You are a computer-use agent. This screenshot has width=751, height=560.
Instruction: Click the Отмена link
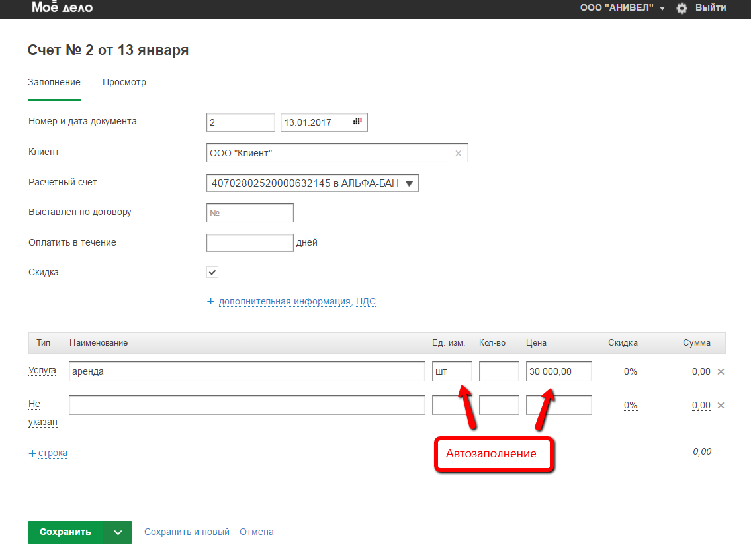[257, 532]
